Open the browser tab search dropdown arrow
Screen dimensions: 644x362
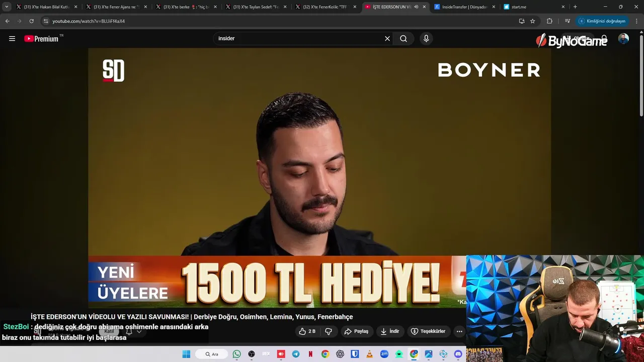pyautogui.click(x=7, y=7)
